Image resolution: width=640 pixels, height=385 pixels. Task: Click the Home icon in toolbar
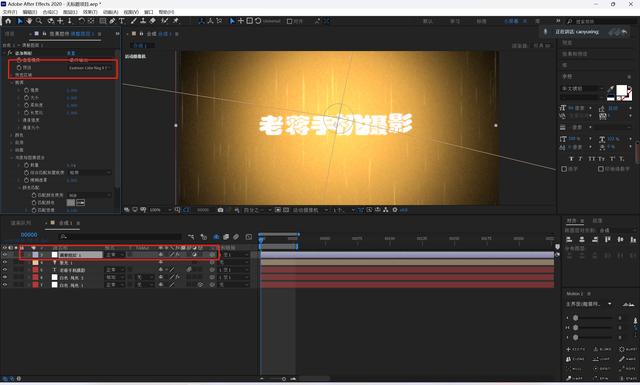8,21
